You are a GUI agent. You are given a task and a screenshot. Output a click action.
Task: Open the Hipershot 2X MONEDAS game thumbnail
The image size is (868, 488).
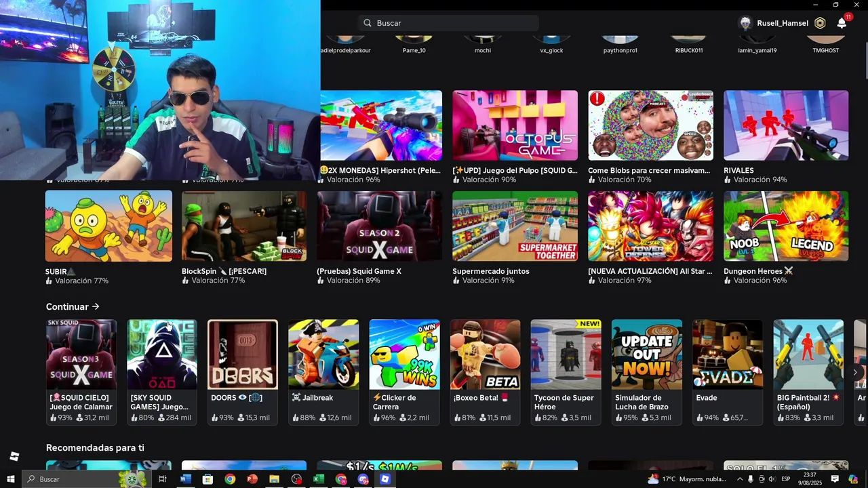tap(380, 125)
